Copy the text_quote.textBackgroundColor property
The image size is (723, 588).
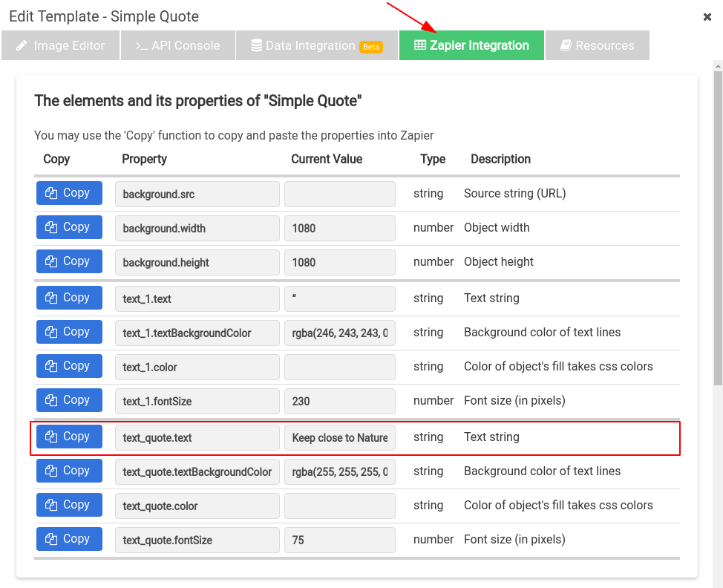pos(69,471)
